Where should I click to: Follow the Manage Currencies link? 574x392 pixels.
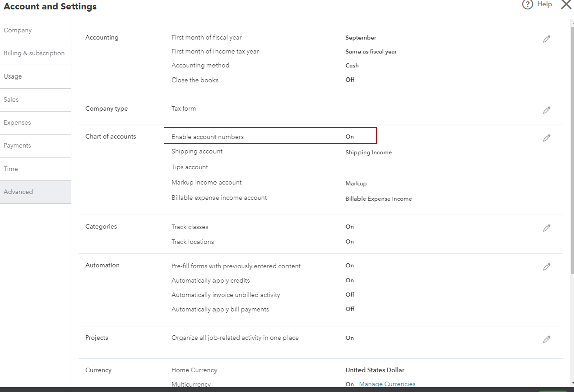pyautogui.click(x=387, y=384)
